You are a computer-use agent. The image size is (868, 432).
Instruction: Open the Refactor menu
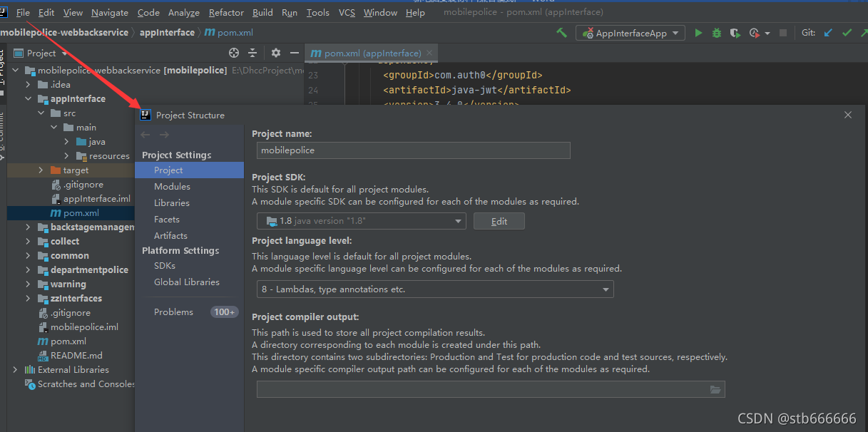(226, 12)
